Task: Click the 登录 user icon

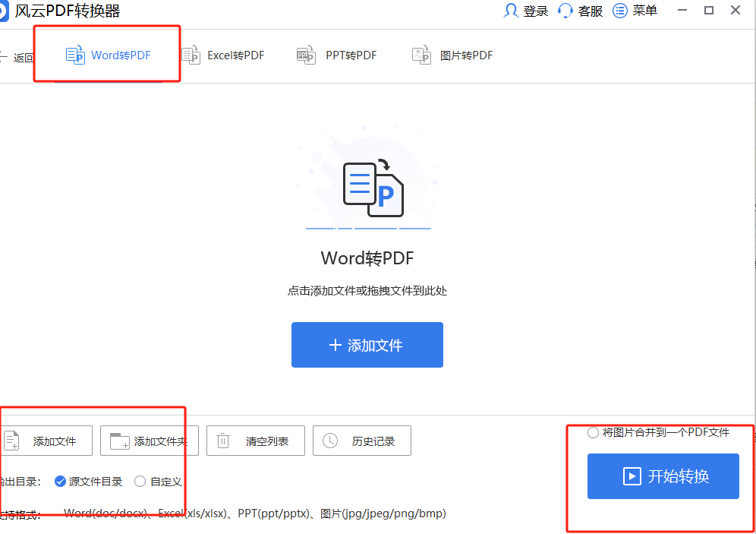Action: 511,11
